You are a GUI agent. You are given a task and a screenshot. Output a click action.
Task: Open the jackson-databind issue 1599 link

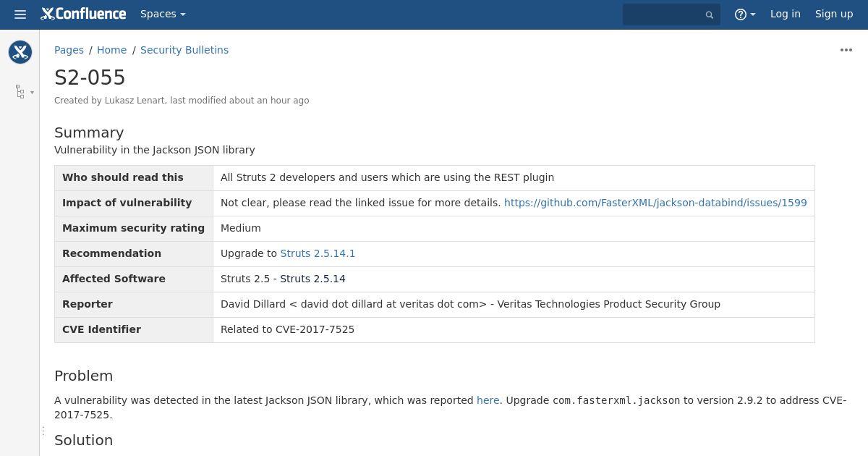(655, 203)
